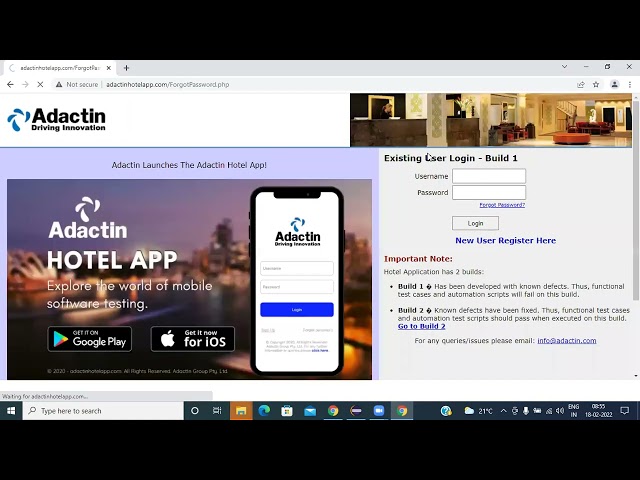Click the Not secure warning icon
This screenshot has width=640, height=480.
tap(59, 84)
